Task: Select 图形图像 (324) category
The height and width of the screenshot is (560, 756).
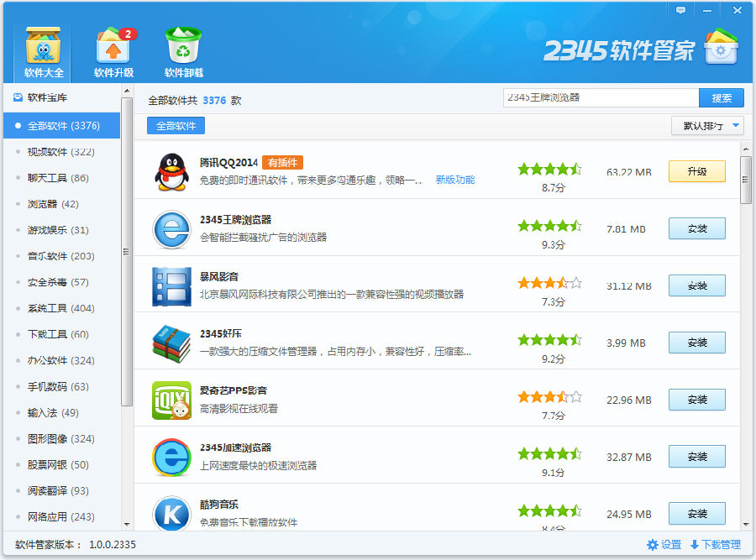Action: pyautogui.click(x=61, y=438)
